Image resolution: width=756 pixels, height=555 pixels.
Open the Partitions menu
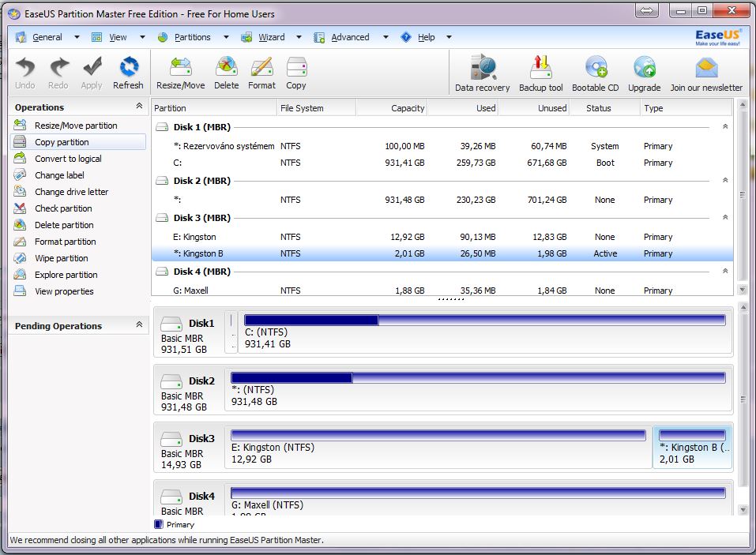click(193, 37)
